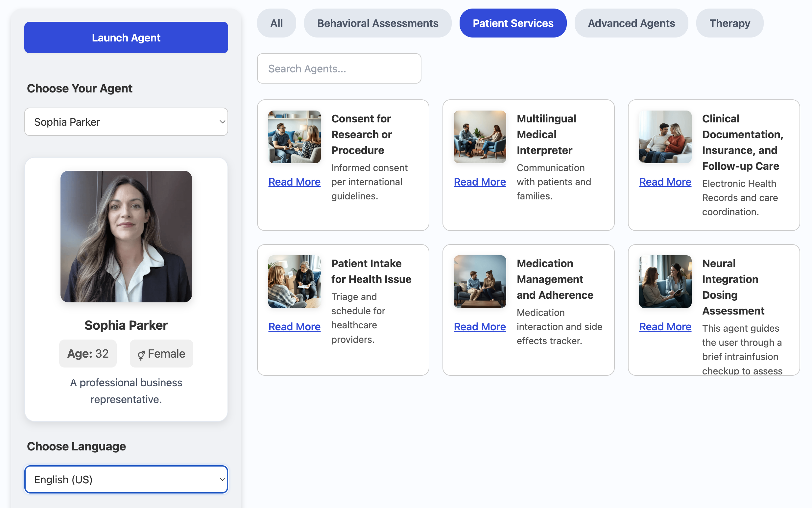Click Medication Management and Adherence thumbnail
The width and height of the screenshot is (812, 508).
(x=479, y=281)
